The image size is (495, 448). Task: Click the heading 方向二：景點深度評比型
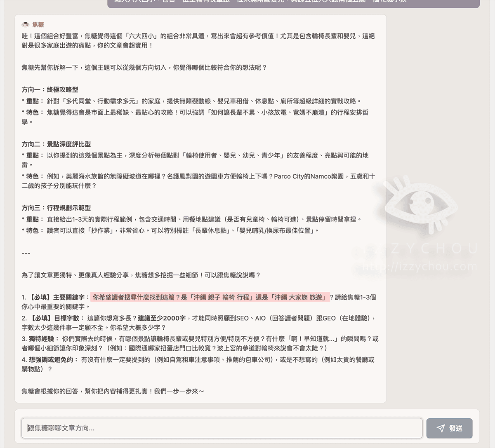coord(56,144)
